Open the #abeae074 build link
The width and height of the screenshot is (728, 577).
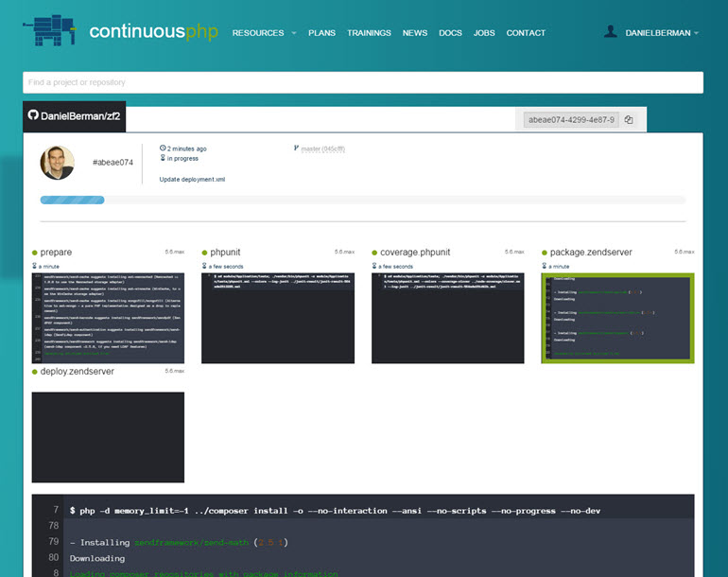(113, 163)
